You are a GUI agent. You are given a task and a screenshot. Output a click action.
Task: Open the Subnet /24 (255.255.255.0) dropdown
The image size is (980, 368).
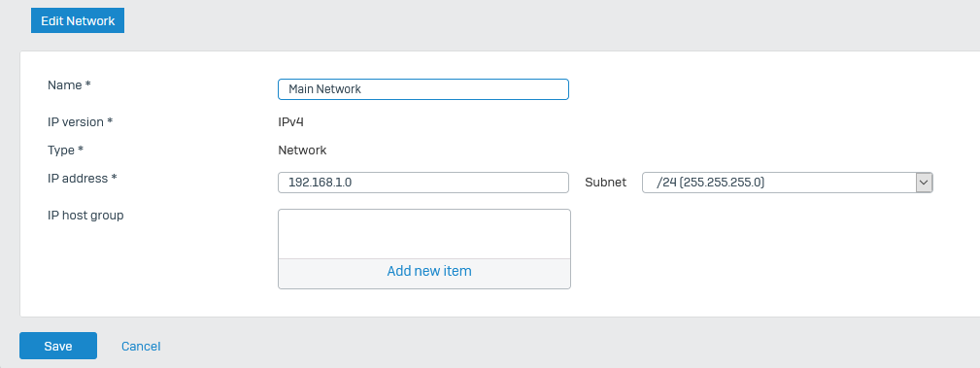tap(788, 183)
